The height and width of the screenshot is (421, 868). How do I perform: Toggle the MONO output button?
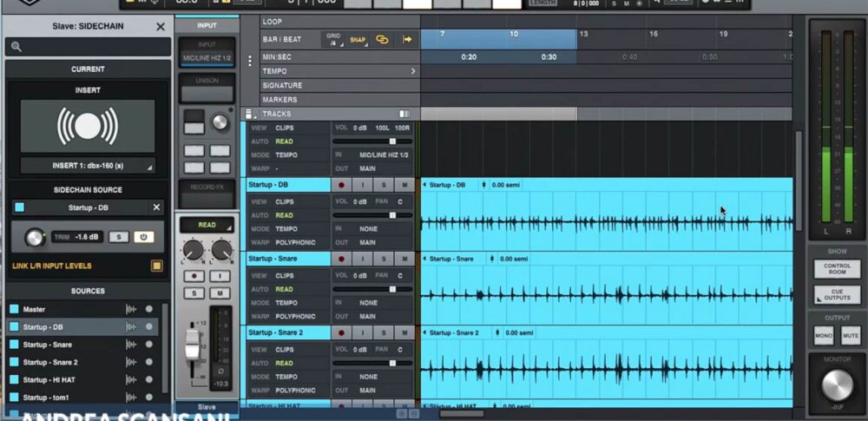click(x=824, y=336)
